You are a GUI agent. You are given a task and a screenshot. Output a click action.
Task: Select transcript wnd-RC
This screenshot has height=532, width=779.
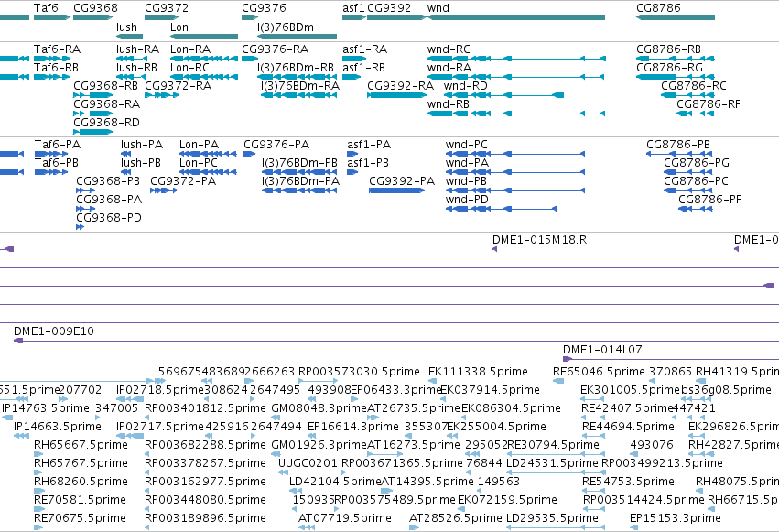(x=449, y=49)
